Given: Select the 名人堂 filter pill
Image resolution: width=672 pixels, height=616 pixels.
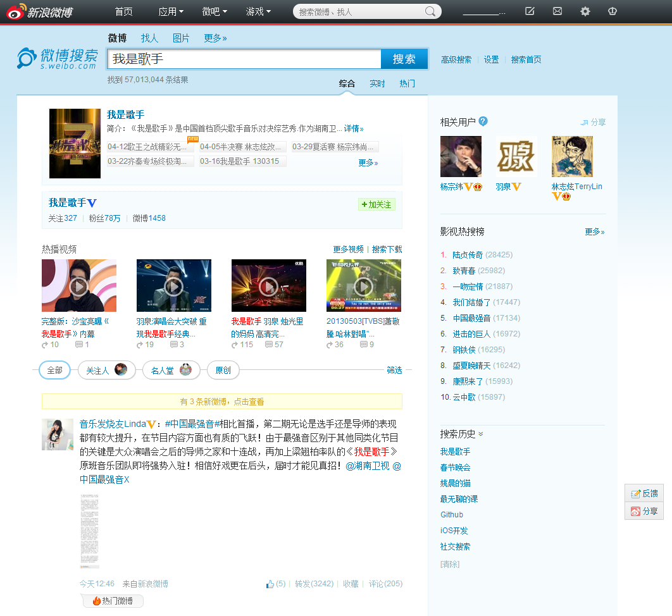Looking at the screenshot, I should (171, 370).
